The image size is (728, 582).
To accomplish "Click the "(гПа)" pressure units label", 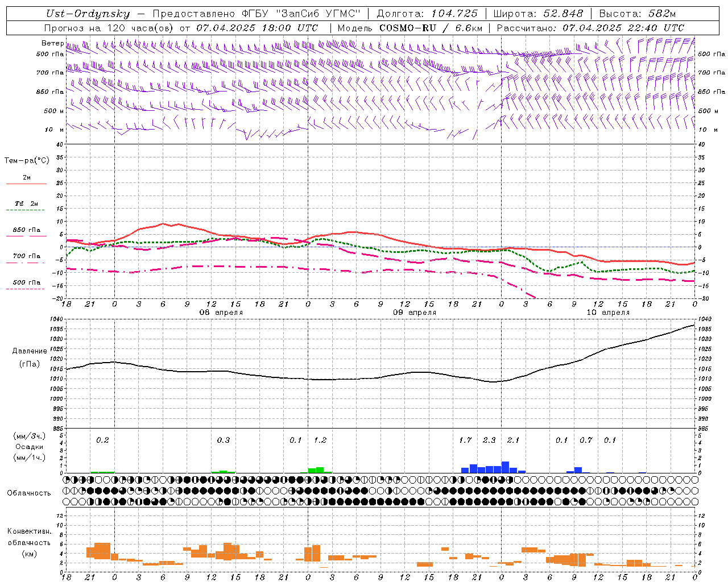I will [29, 364].
